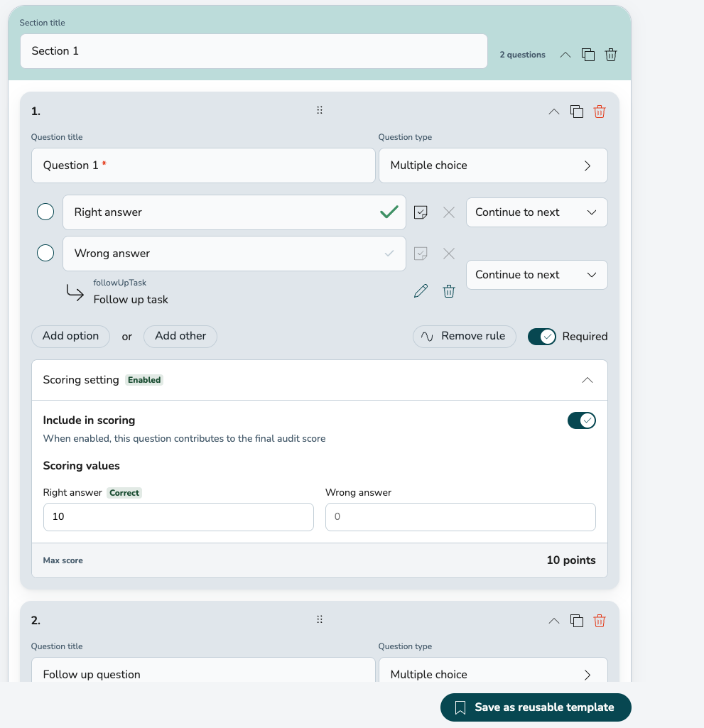Collapse question 2 card

pos(554,621)
